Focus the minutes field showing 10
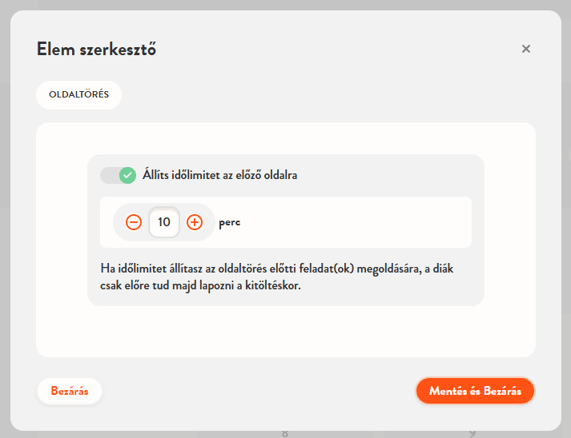 164,222
